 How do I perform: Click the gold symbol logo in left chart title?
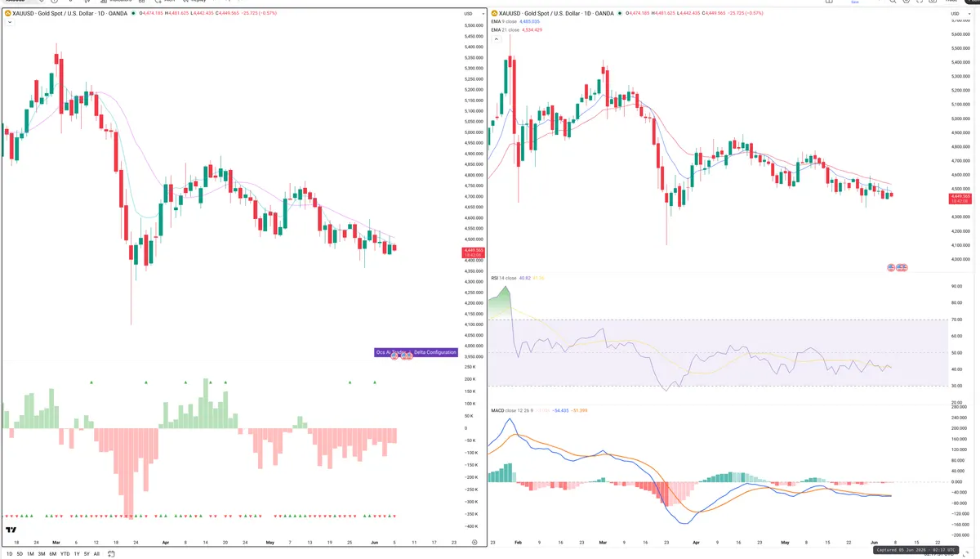pos(8,14)
